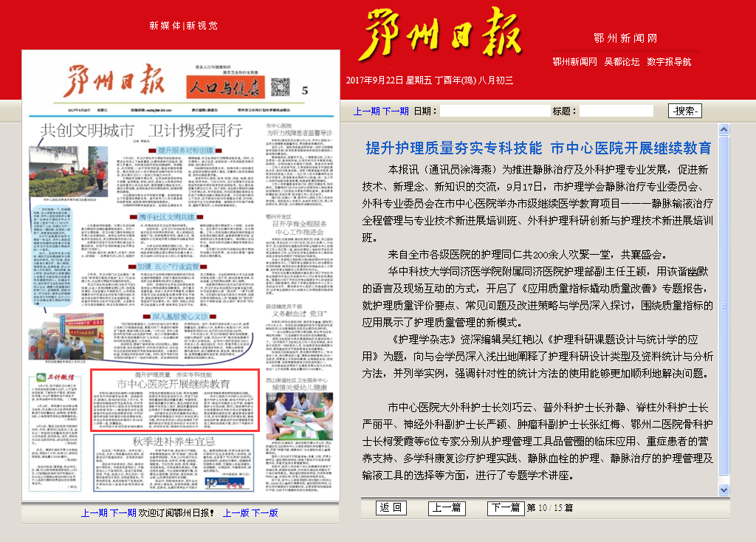
Task: Click the 人口与健康 section banner
Action: (x=226, y=87)
